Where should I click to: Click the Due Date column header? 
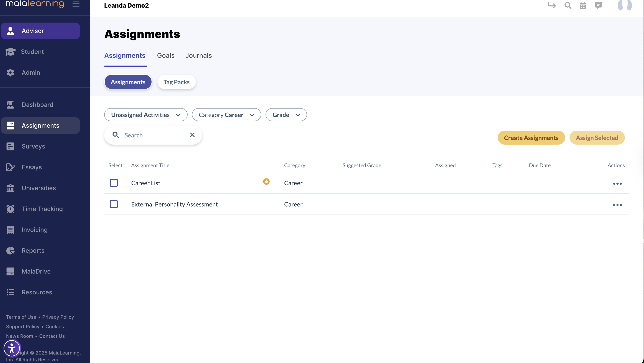[540, 165]
